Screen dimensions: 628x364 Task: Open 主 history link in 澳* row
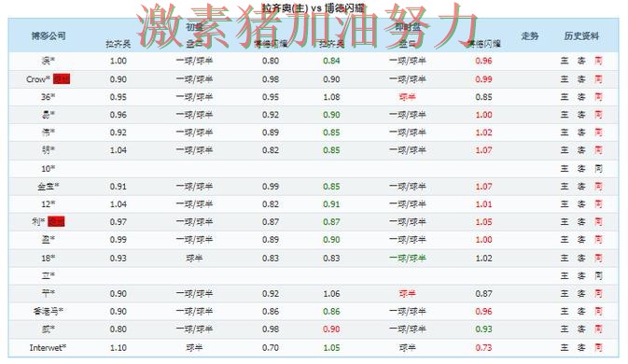click(x=565, y=61)
